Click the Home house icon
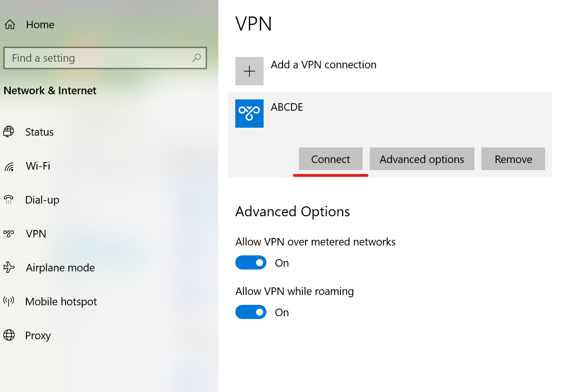This screenshot has height=392, width=572. tap(10, 24)
